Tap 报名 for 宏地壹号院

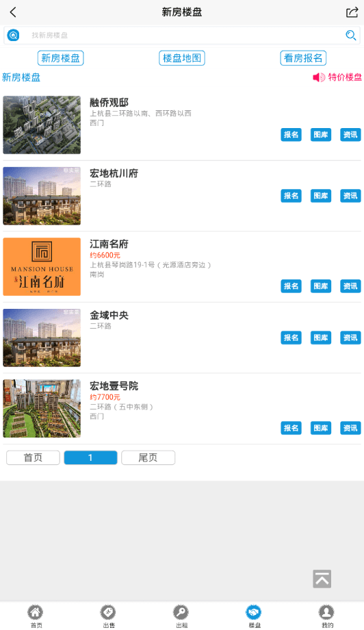click(x=291, y=428)
